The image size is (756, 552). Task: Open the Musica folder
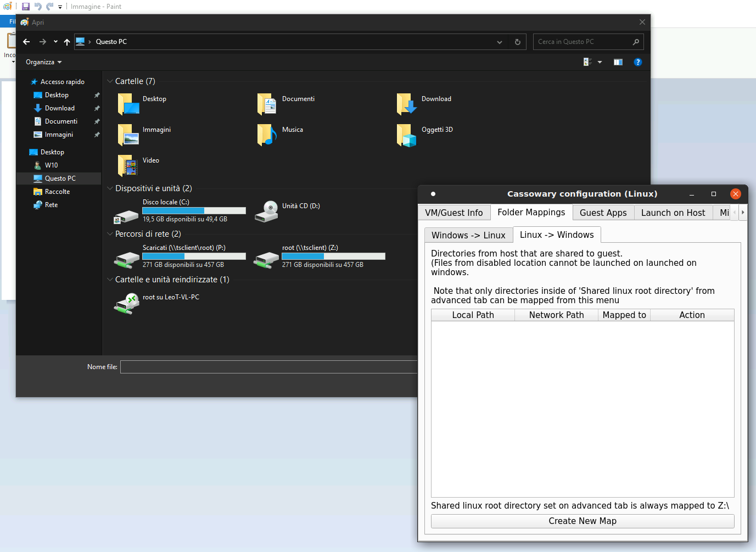coord(280,135)
